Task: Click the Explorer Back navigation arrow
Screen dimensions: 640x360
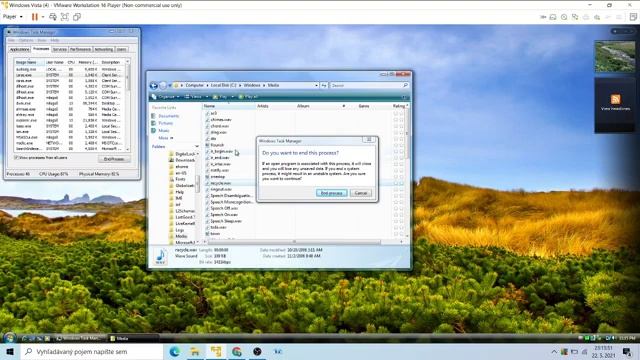Action: pyautogui.click(x=154, y=85)
